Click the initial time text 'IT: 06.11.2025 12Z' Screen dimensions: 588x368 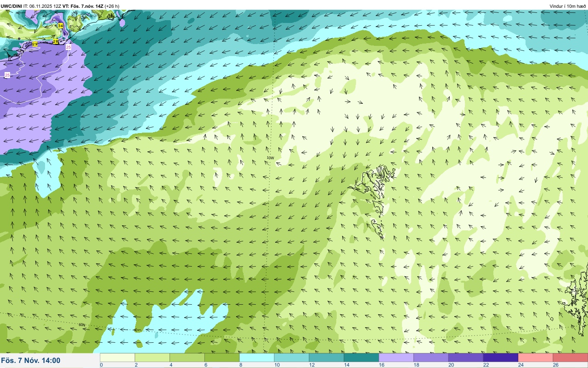pos(42,6)
